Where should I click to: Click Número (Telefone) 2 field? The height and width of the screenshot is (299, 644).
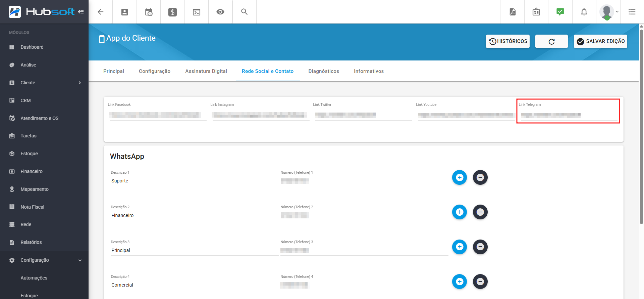coord(364,215)
